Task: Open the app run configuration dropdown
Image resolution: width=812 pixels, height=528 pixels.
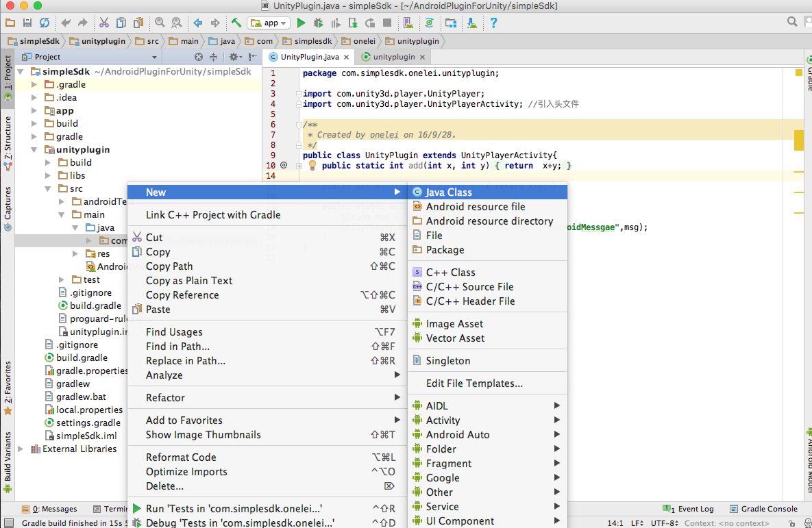Action: coord(269,23)
